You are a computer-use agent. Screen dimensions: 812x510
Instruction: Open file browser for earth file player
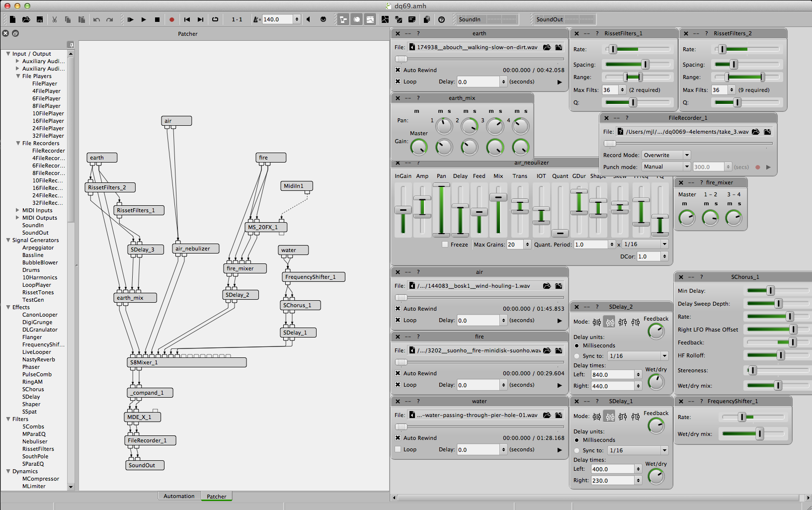[547, 48]
